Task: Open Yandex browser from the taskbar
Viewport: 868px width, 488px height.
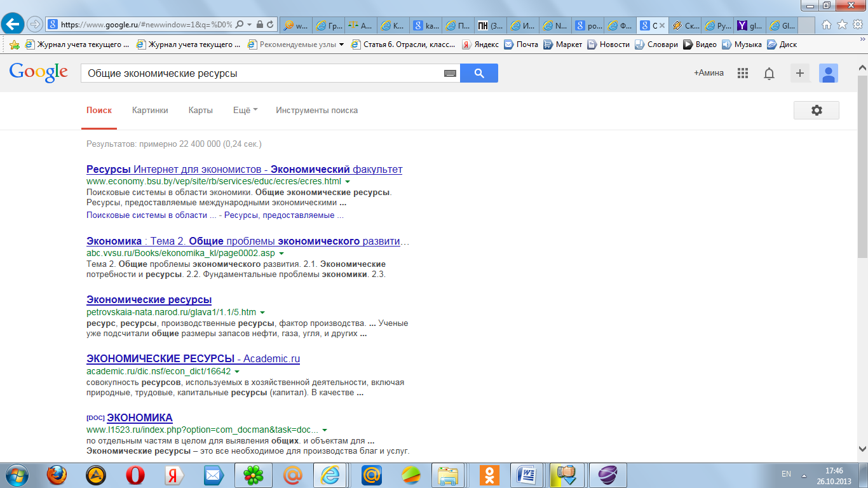Action: [174, 475]
